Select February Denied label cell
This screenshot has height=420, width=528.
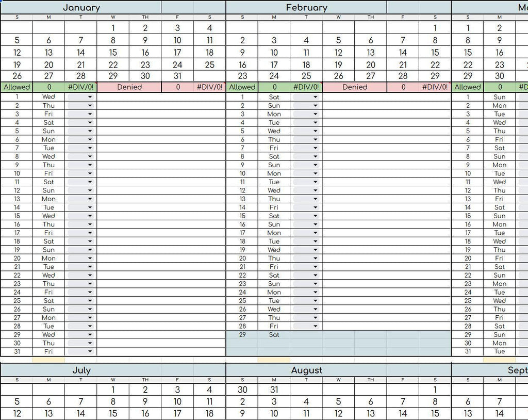[355, 87]
